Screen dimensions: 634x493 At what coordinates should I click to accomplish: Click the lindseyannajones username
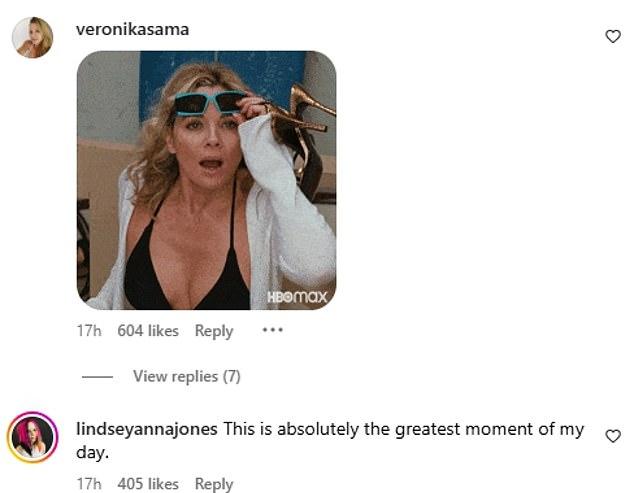147,429
